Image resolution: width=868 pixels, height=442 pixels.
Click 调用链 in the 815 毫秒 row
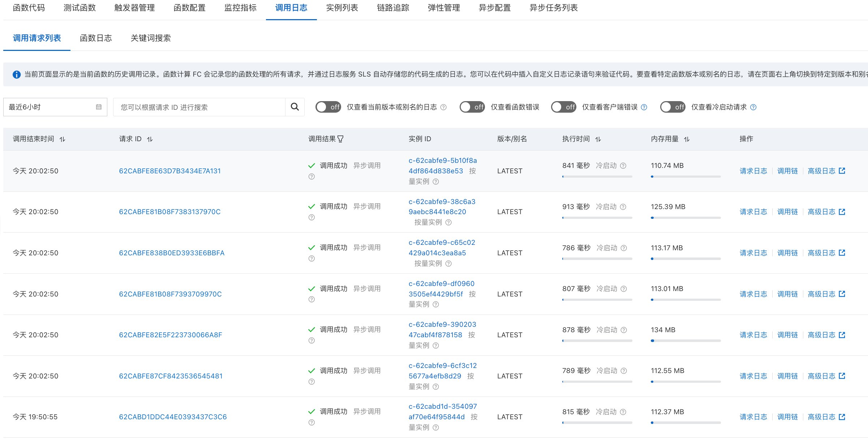787,417
